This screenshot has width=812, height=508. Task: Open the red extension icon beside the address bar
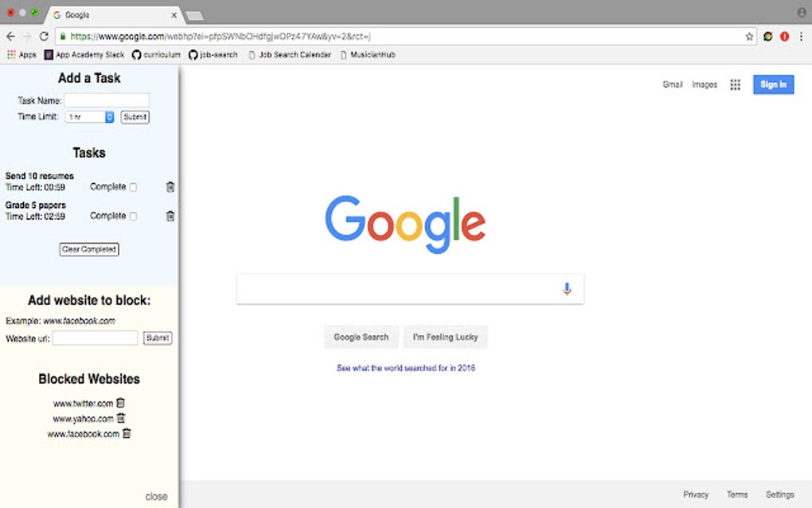[783, 36]
